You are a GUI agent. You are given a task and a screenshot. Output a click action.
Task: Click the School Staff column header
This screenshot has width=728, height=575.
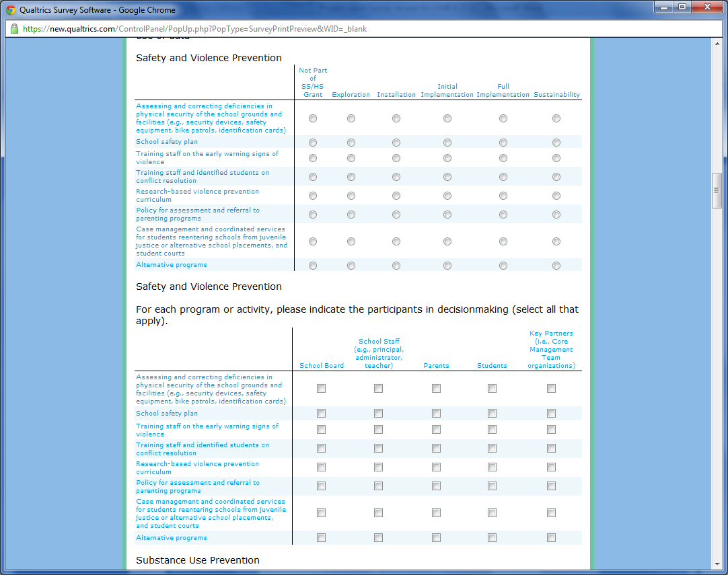379,354
